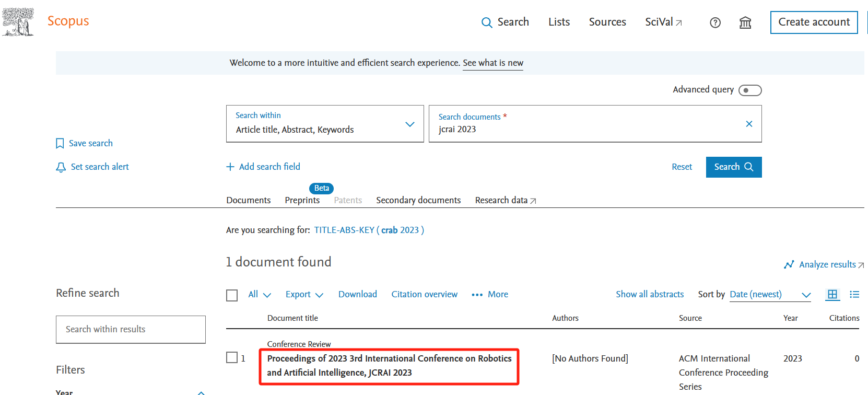Click the Create account button
The width and height of the screenshot is (868, 395).
814,22
